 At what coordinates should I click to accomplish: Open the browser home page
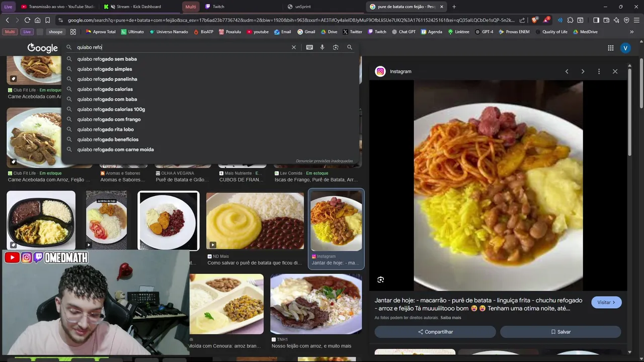(37, 20)
